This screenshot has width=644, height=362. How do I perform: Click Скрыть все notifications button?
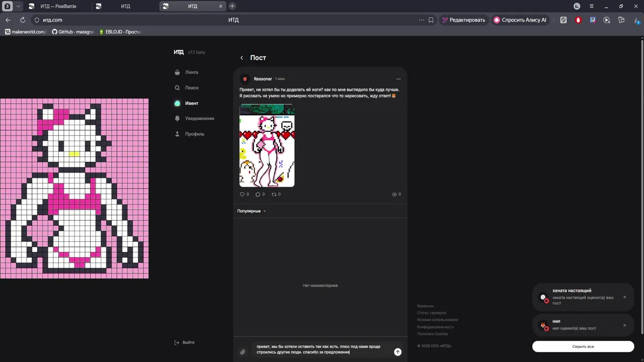click(x=583, y=346)
